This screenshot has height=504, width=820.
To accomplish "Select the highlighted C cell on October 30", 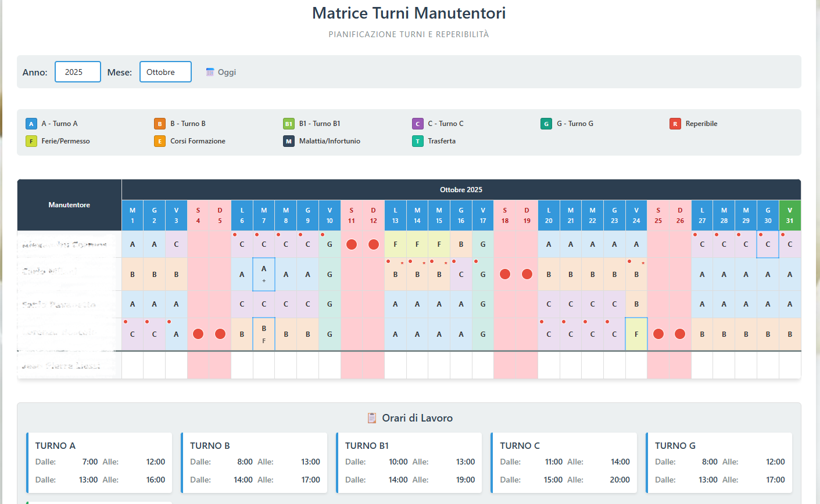I will pos(768,244).
